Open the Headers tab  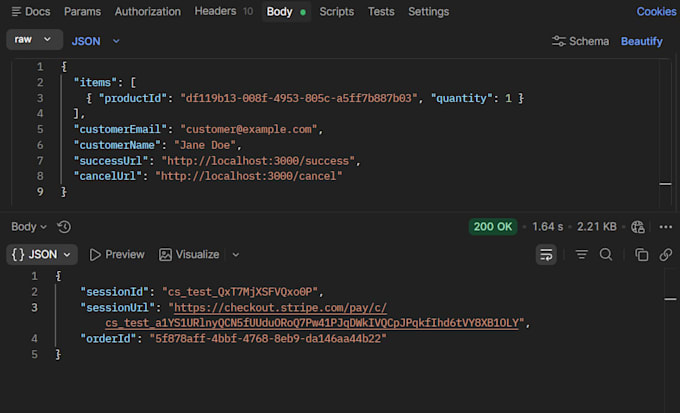223,11
